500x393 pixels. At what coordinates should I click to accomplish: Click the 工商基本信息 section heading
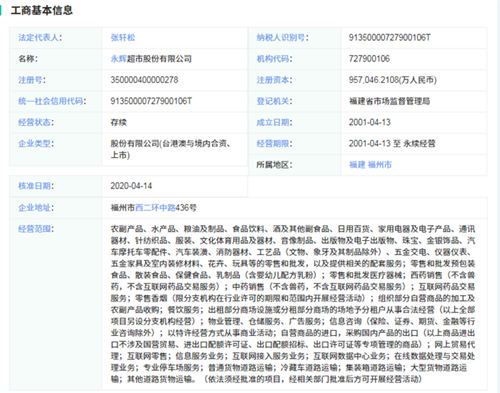click(42, 10)
